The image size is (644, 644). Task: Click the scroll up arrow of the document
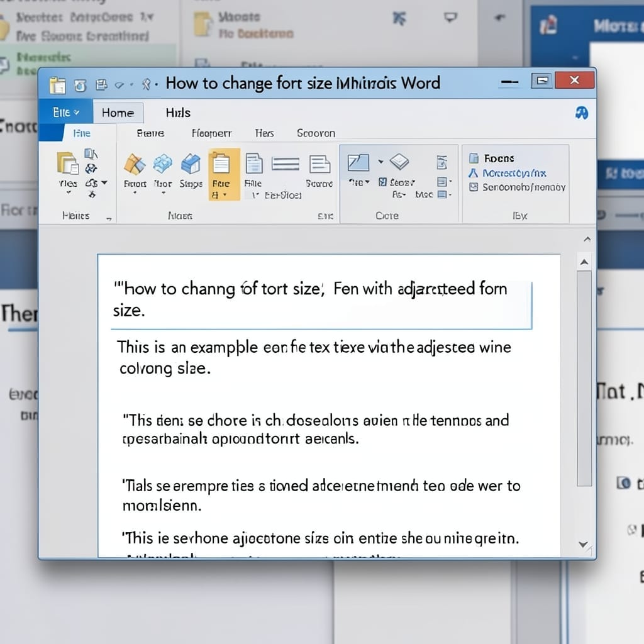(x=584, y=262)
